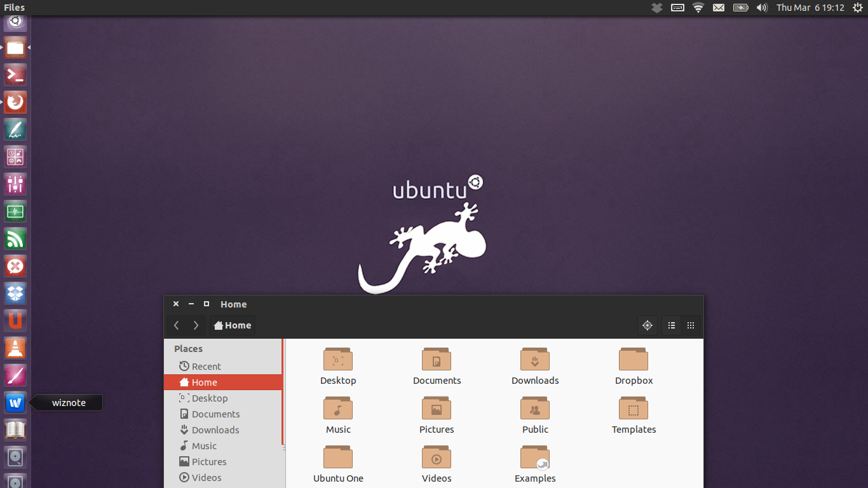This screenshot has height=488, width=868.
Task: Open the red X application in launcher
Action: coord(15,266)
